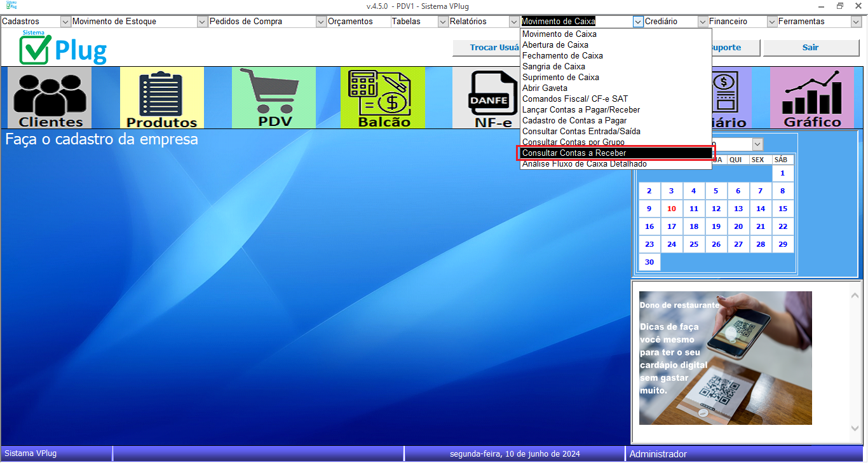This screenshot has height=463, width=868.
Task: Open the Relatórios dropdown arrow
Action: click(513, 22)
